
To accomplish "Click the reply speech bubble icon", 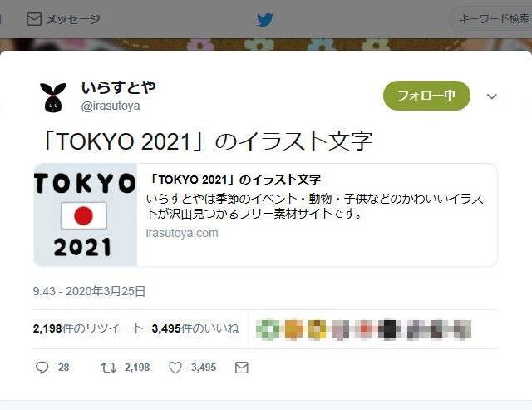I will tap(42, 368).
